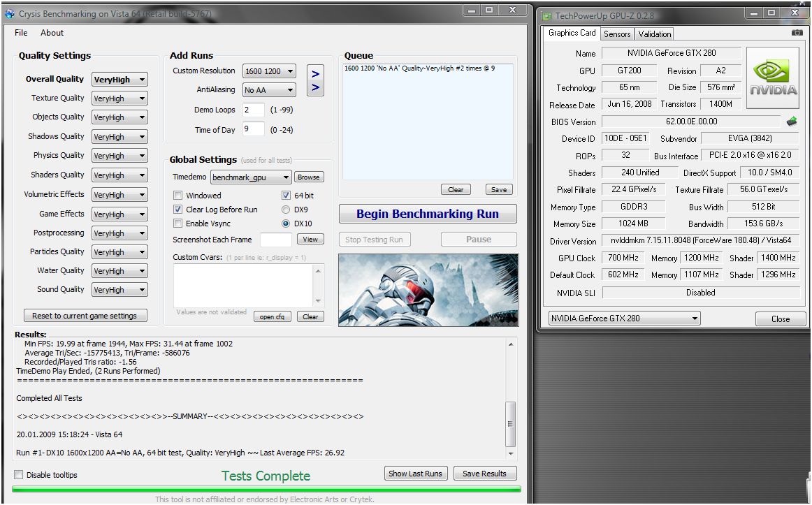
Task: Click the add-run double arrow button
Action: click(x=315, y=80)
